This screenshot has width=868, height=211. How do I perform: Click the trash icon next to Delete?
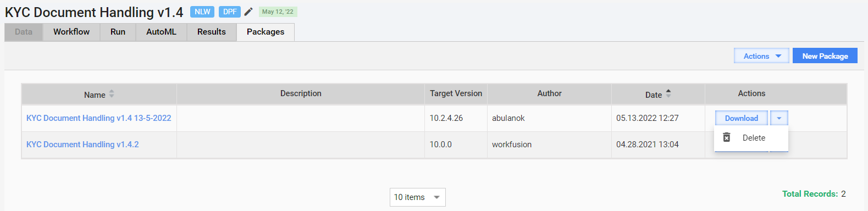[x=727, y=137]
